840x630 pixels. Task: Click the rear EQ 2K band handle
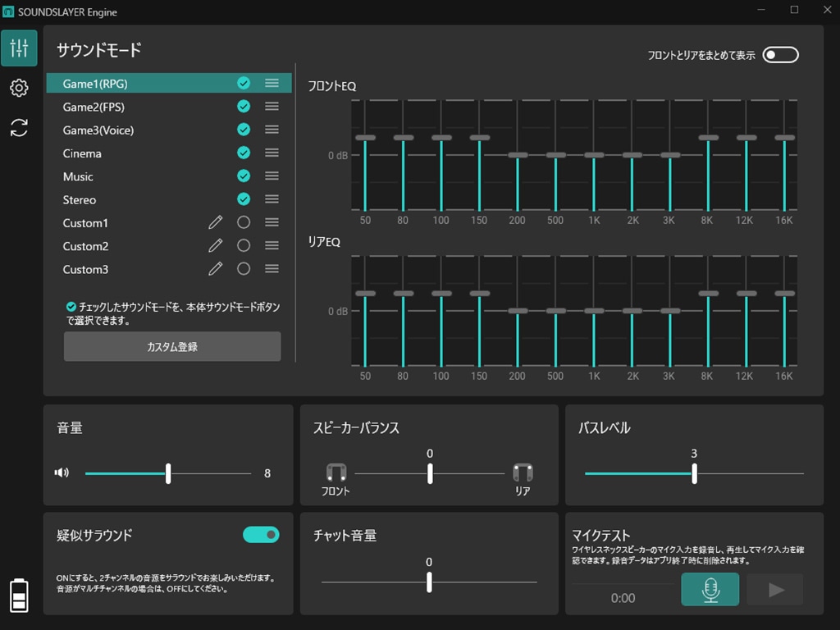632,311
